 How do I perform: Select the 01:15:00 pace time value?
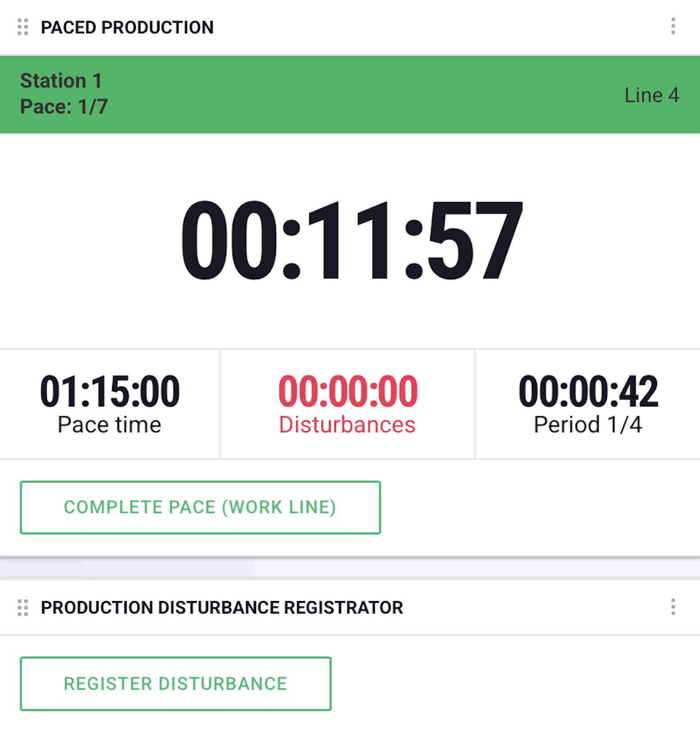click(x=109, y=391)
